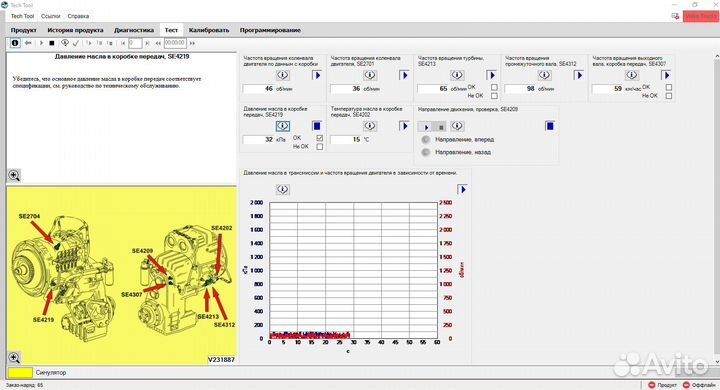Select the Направление, вперед indicator
720x390 pixels.
(x=426, y=140)
